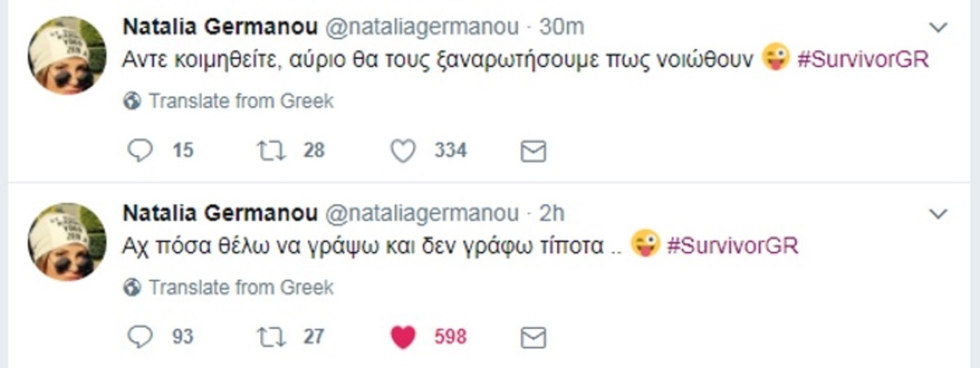Reply to the 30m tweet
Screen dimensions: 980x368
pos(142,151)
